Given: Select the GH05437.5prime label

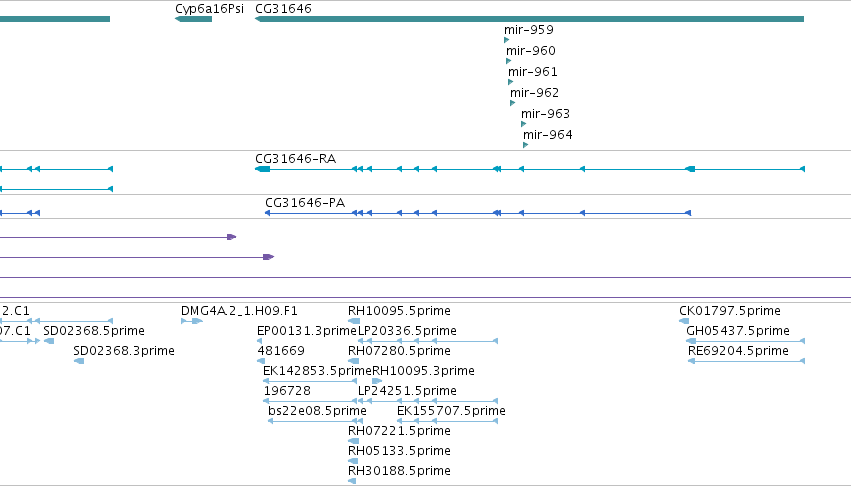Looking at the screenshot, I should point(738,331).
